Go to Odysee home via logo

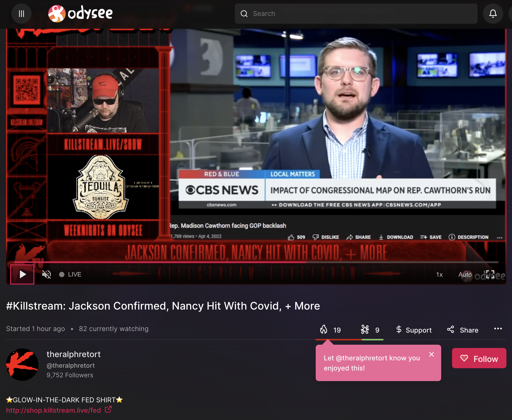(80, 14)
